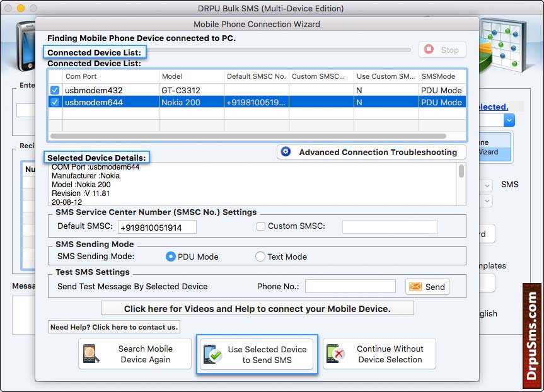This screenshot has width=544, height=392.
Task: Select PDU Mode radio button
Action: point(170,257)
